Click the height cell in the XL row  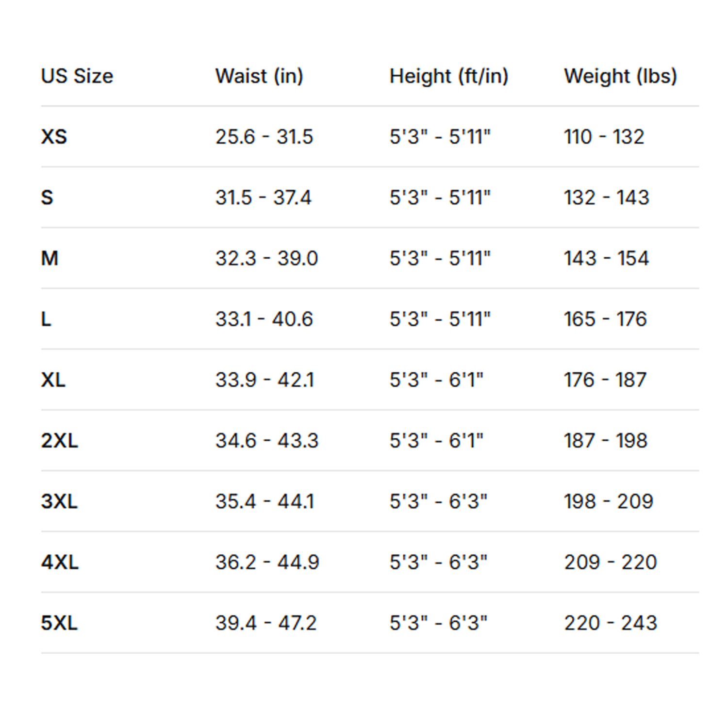point(437,380)
